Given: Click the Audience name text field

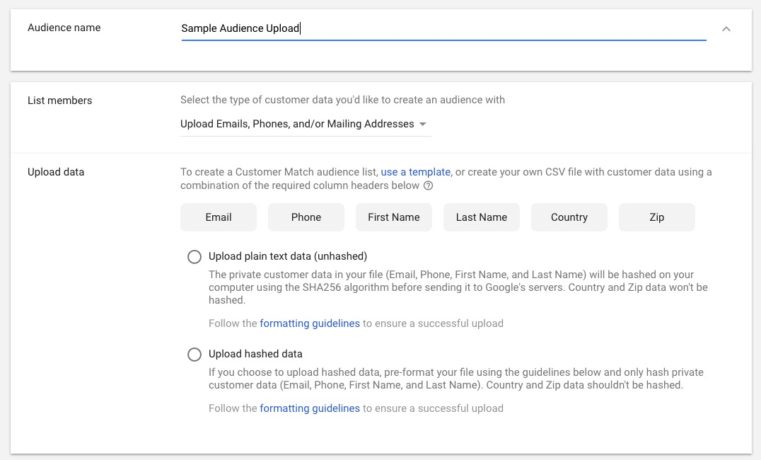Looking at the screenshot, I should pyautogui.click(x=440, y=28).
